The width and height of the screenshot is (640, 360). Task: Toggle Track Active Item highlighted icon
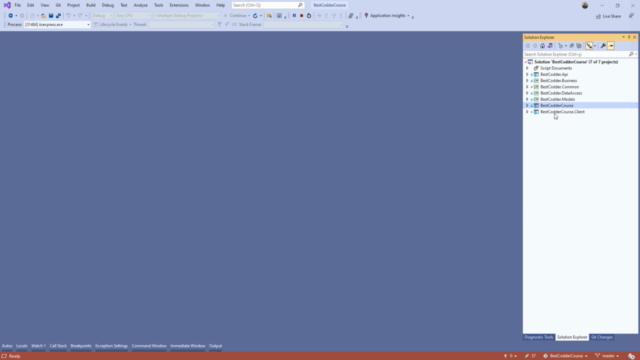[x=589, y=46]
